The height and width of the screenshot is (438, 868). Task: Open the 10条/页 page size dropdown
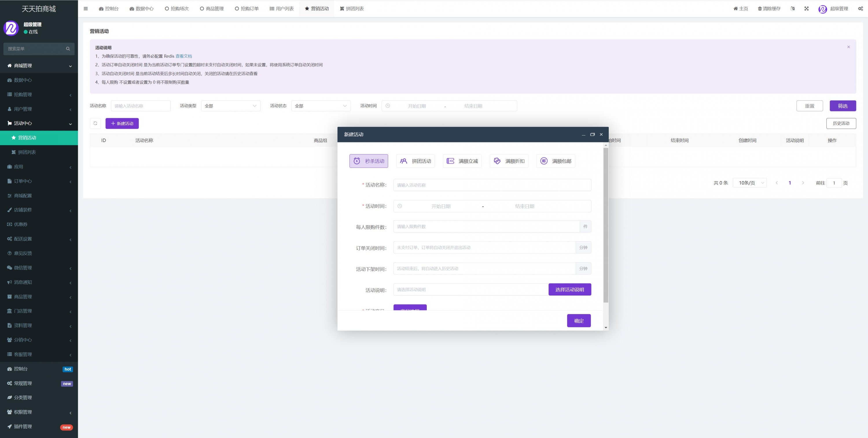pyautogui.click(x=749, y=183)
